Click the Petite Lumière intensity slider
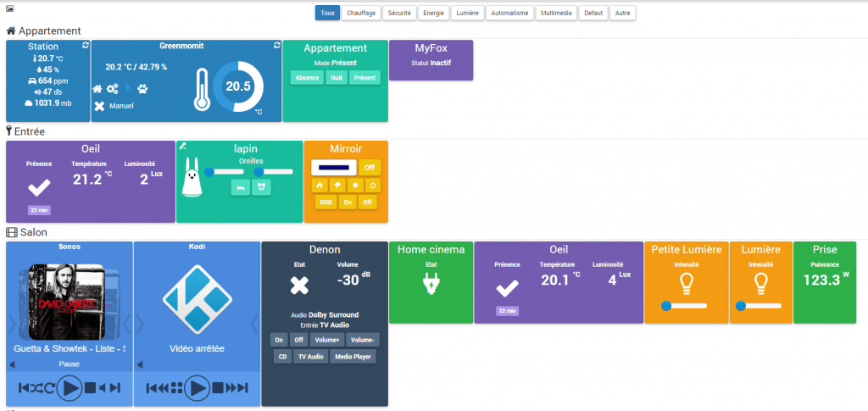This screenshot has height=411, width=868. 686,305
